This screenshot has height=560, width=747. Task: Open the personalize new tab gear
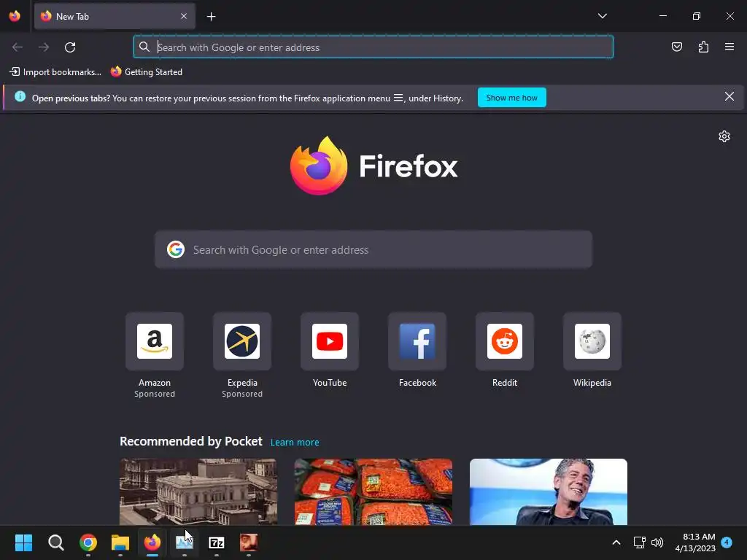(724, 136)
